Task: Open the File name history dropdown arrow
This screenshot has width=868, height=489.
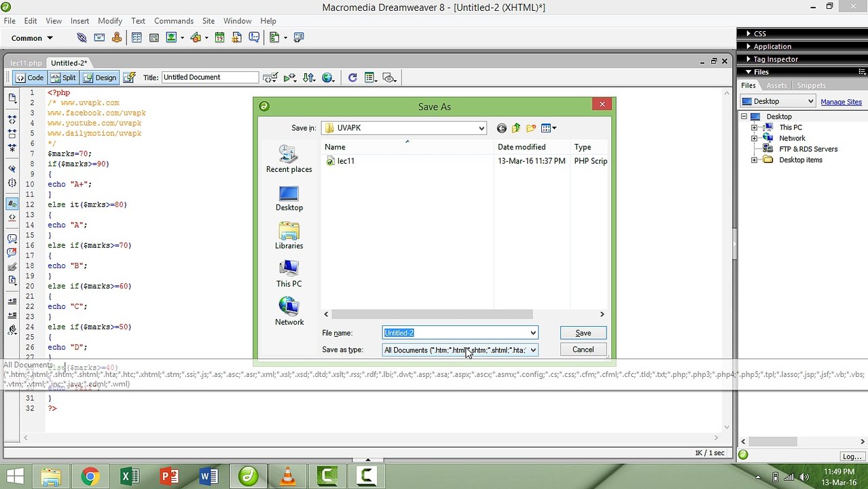Action: tap(533, 333)
